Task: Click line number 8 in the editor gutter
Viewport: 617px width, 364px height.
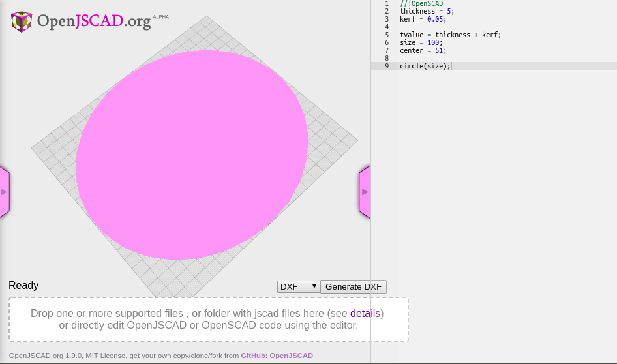Action: [x=387, y=58]
